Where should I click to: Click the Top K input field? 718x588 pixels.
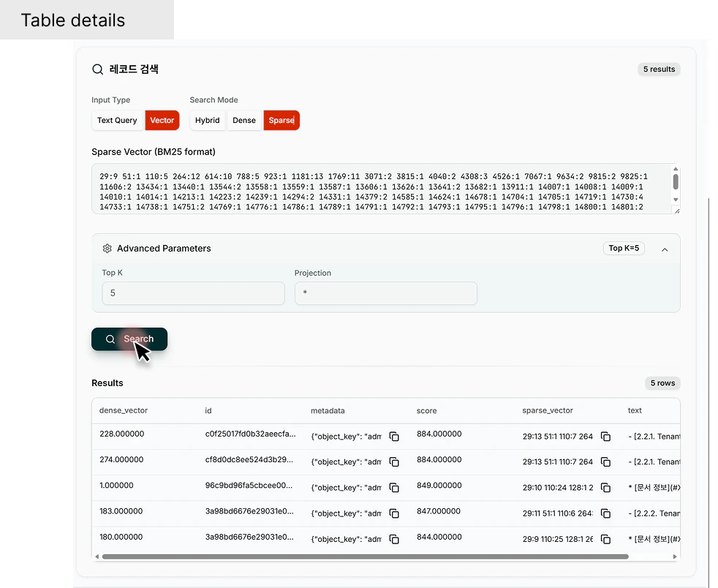click(193, 293)
